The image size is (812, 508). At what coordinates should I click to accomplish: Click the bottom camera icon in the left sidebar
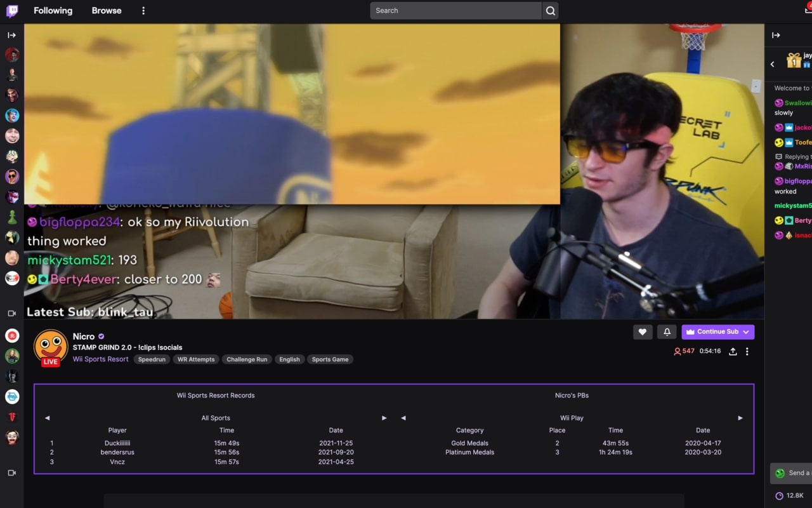[x=11, y=473]
